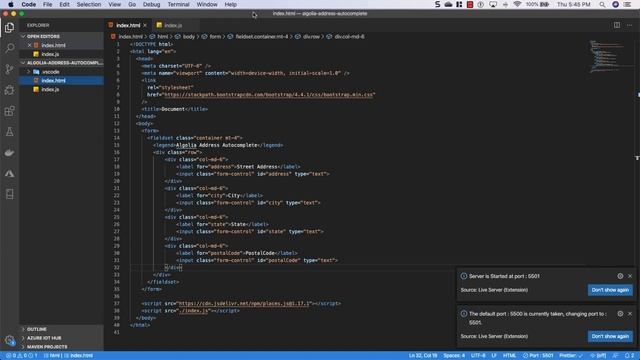The image size is (640, 360).
Task: Click the Spaces: 4 indentation setting
Action: [454, 356]
